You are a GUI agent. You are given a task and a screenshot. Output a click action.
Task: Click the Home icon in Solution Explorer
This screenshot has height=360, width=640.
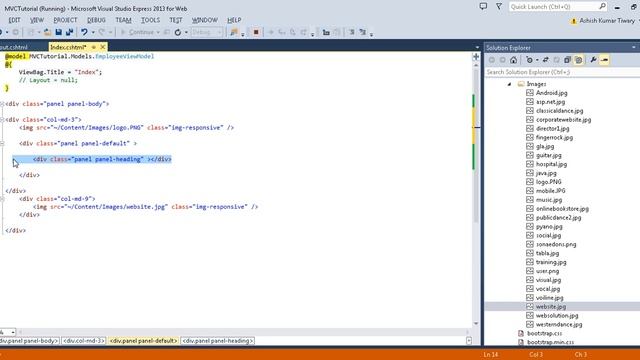513,60
